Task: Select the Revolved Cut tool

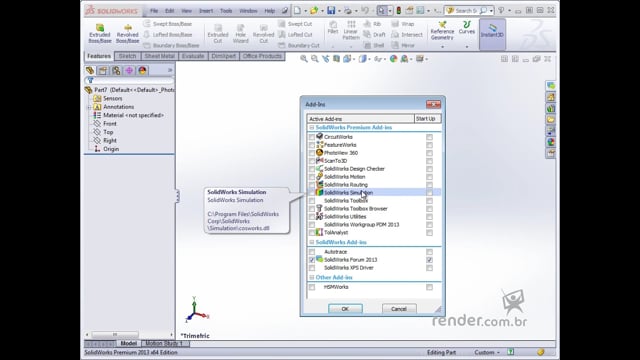Action: click(263, 33)
